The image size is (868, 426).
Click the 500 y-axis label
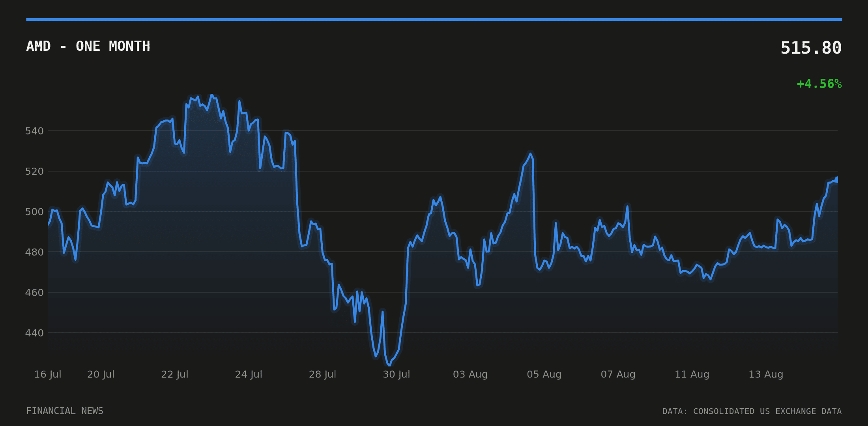[34, 212]
